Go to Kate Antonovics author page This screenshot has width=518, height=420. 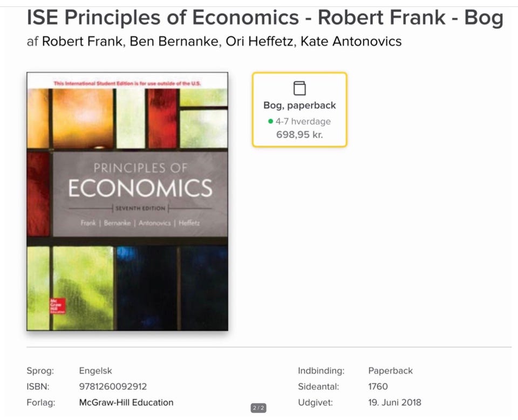coord(351,42)
